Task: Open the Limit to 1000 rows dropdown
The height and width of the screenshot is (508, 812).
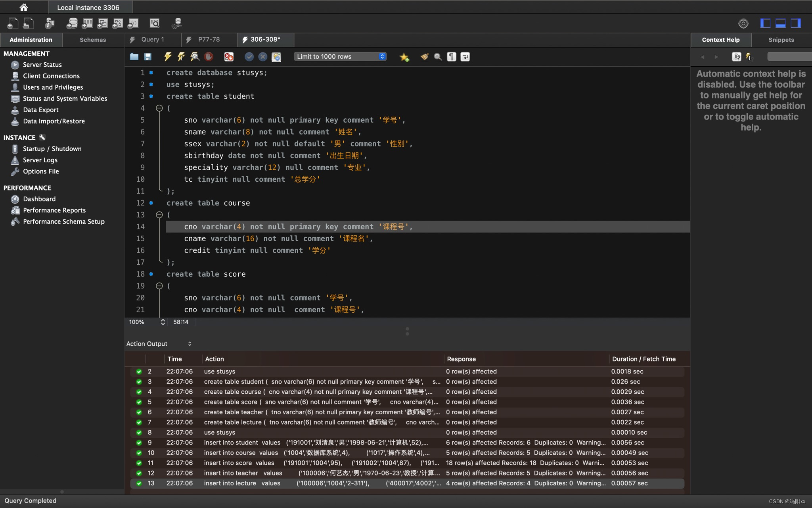Action: point(340,56)
